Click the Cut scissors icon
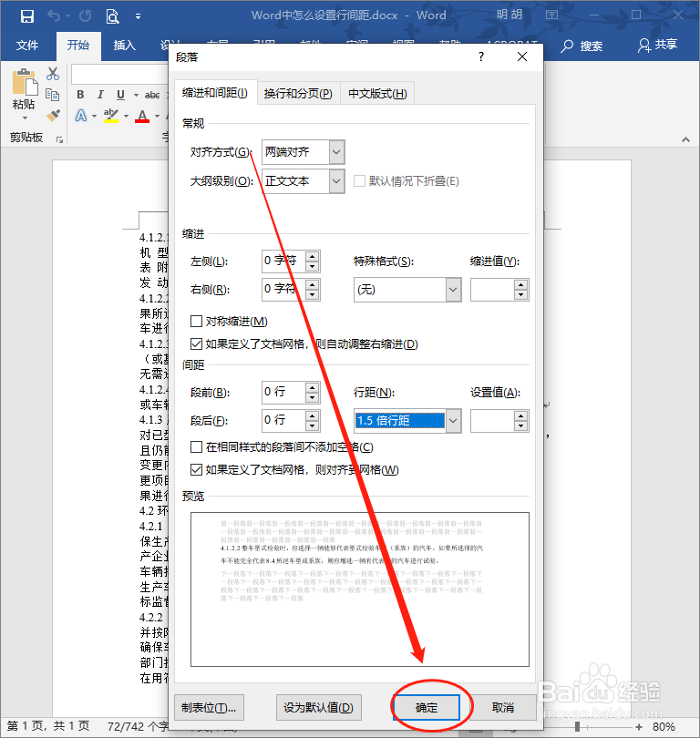700x738 pixels. (53, 74)
